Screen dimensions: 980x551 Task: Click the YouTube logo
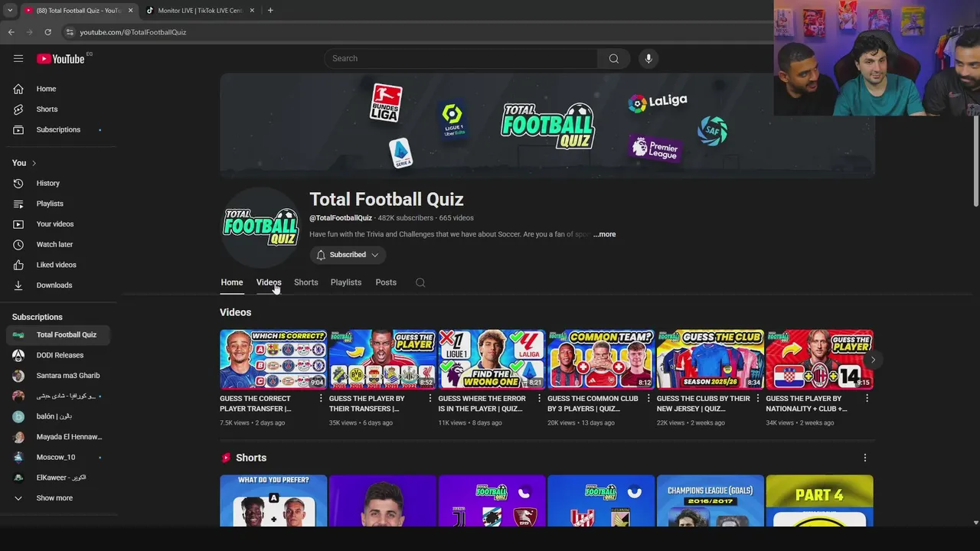point(60,58)
